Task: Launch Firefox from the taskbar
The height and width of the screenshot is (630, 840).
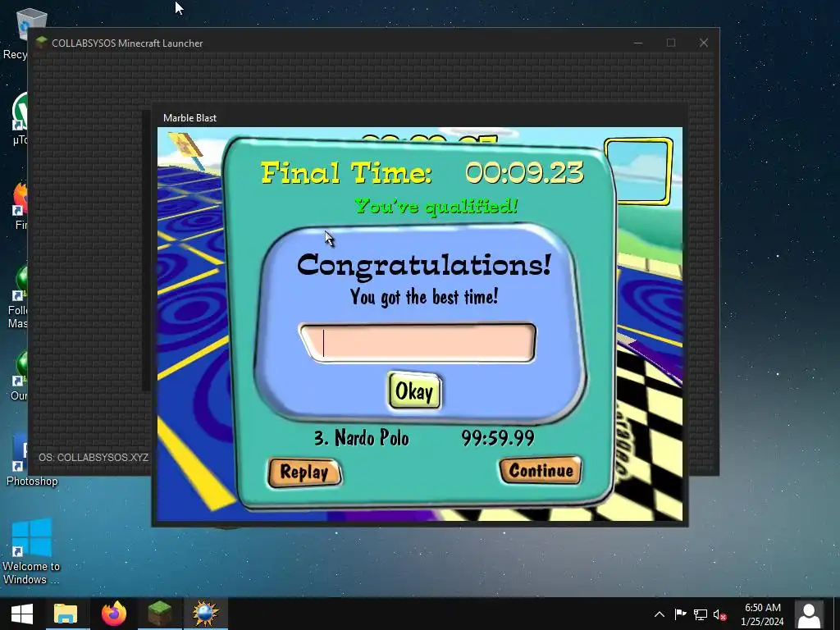Action: [x=113, y=614]
